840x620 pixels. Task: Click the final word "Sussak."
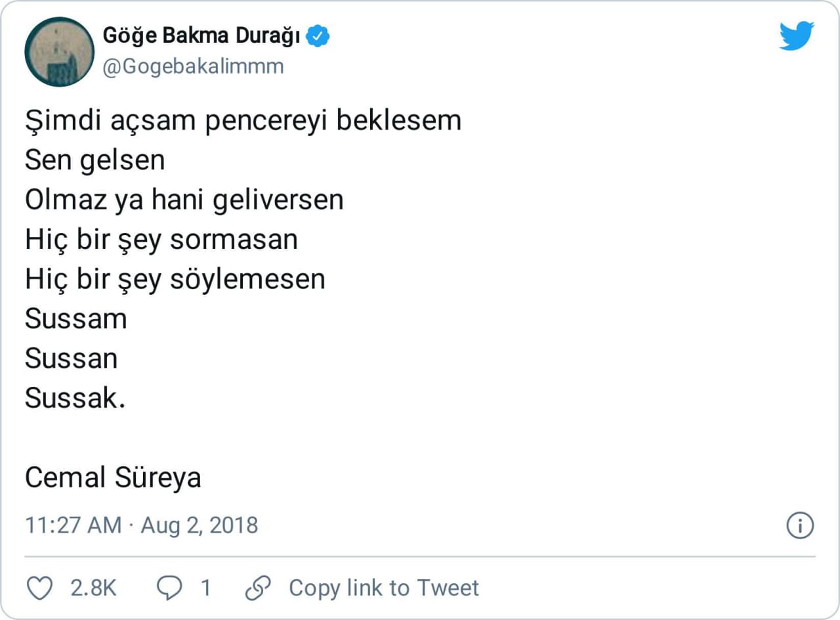pos(75,398)
